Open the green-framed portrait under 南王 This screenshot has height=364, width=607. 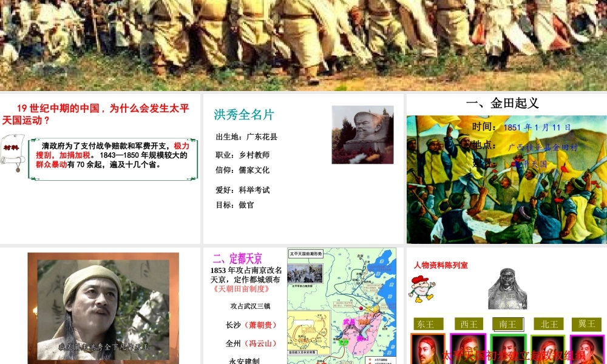pyautogui.click(x=508, y=349)
